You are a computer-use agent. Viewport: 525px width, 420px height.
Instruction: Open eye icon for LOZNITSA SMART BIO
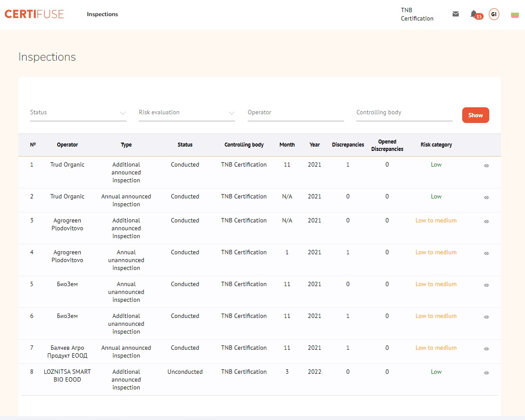[x=486, y=373]
